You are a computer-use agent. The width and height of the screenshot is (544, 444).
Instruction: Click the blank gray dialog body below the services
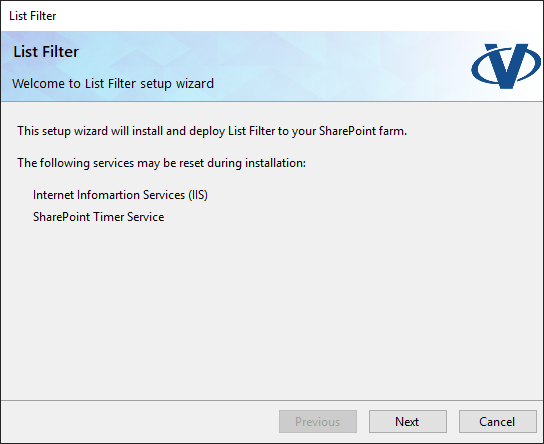[272, 312]
